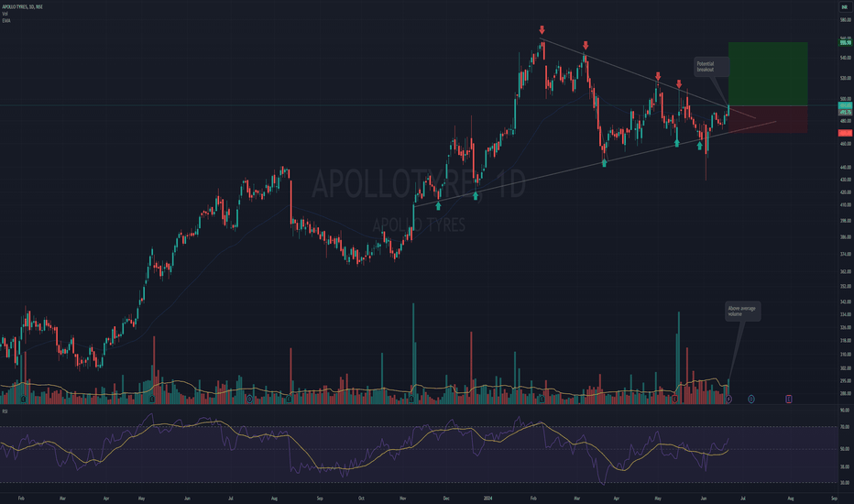Select the green up arrow below late December low
The image size is (854, 504).
pos(476,195)
